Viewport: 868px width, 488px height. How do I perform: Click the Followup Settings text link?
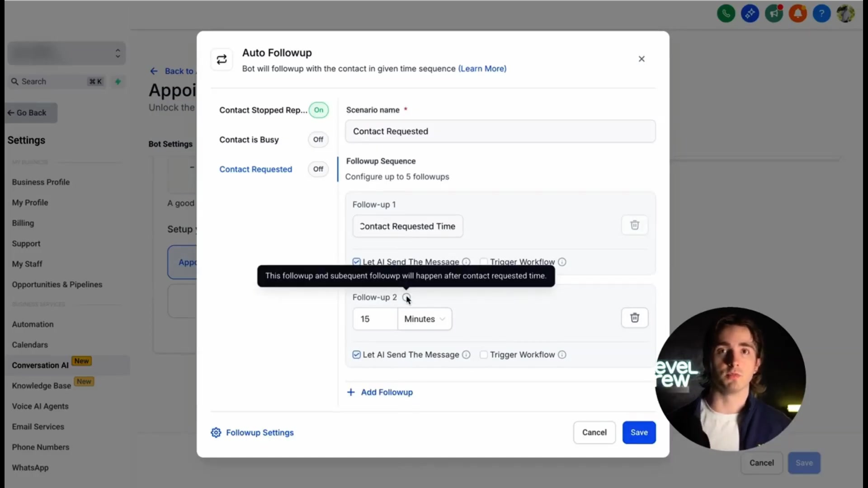(x=260, y=432)
